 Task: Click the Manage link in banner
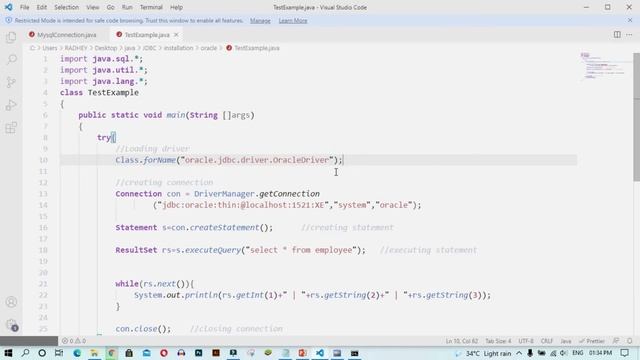(x=260, y=20)
